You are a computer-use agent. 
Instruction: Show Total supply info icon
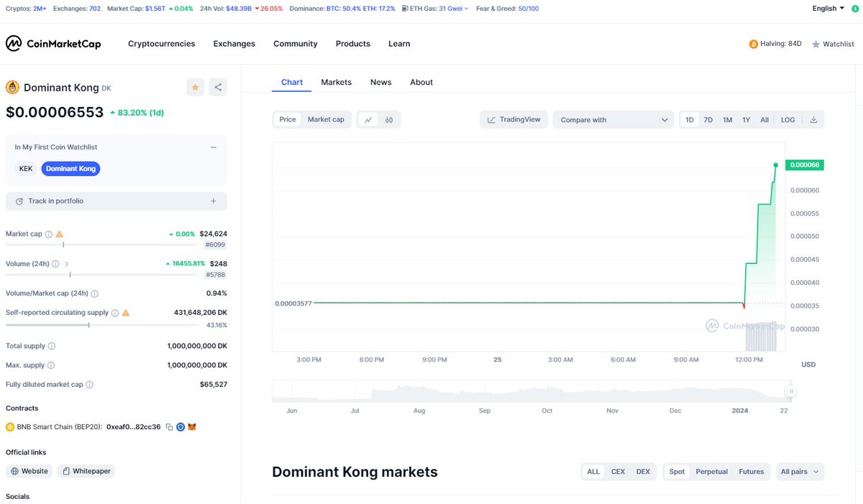[x=51, y=347]
